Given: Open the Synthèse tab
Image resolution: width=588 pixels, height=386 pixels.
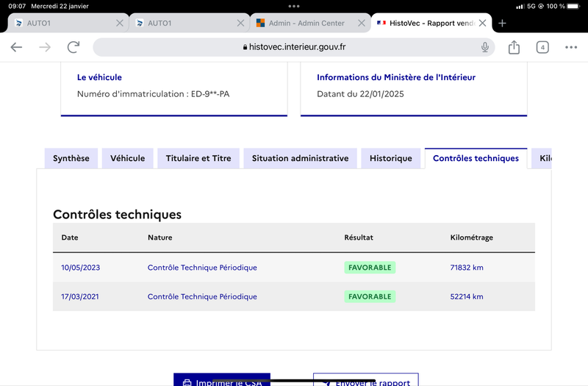Looking at the screenshot, I should tap(71, 158).
